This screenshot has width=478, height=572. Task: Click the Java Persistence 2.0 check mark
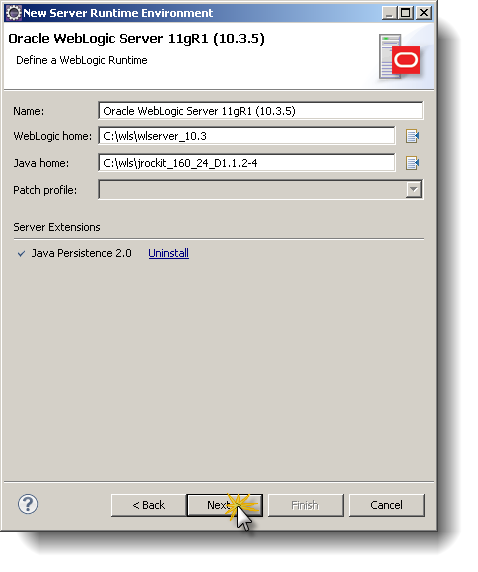pyautogui.click(x=22, y=254)
